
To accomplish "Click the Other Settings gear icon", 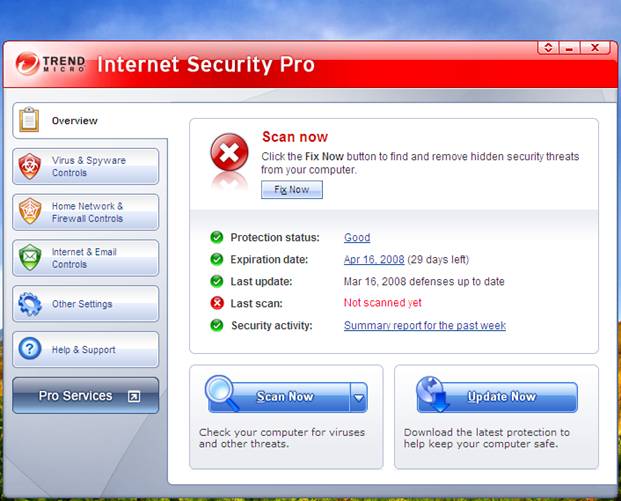I will click(30, 304).
